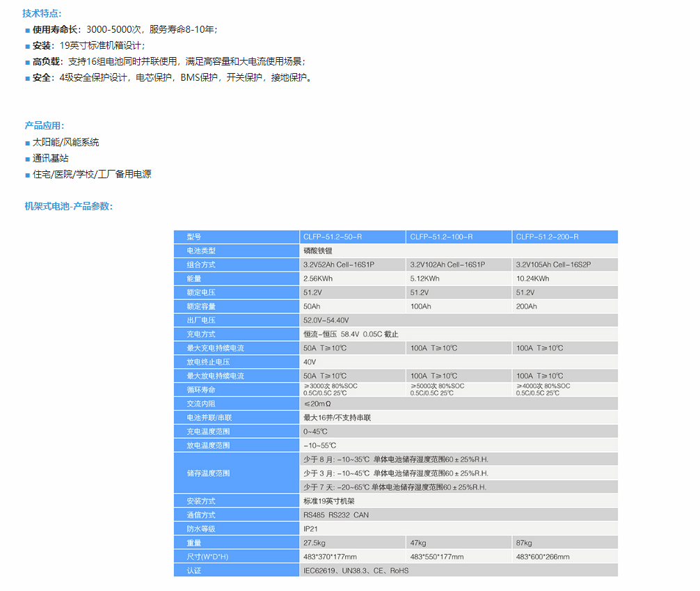This screenshot has height=591, width=700.
Task: Click the 52.0V~54.40V factory voltage cell
Action: (326, 320)
